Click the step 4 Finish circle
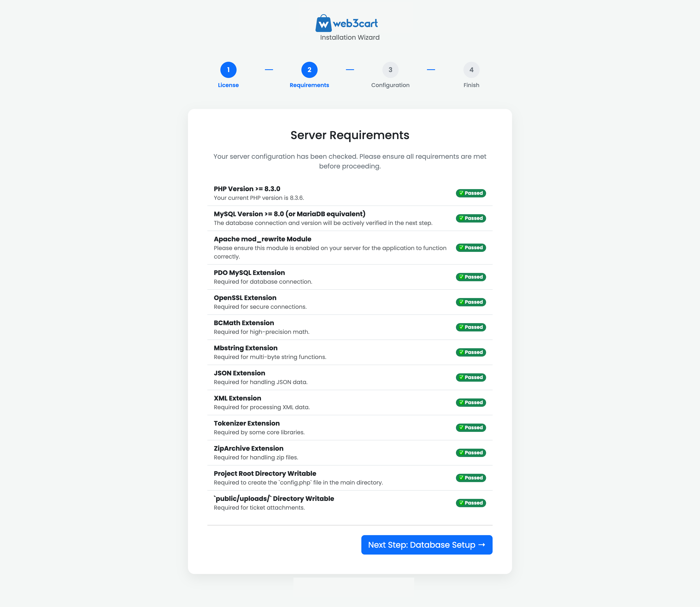The image size is (700, 607). pyautogui.click(x=471, y=70)
